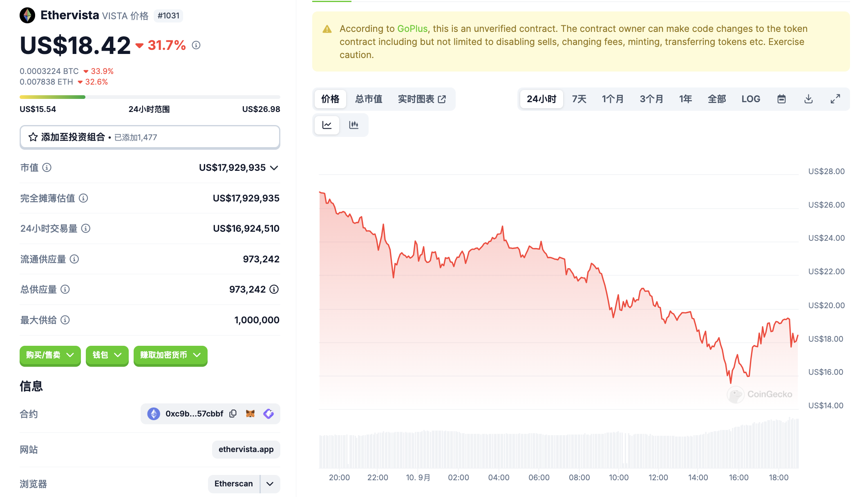The height and width of the screenshot is (497, 868).
Task: Open the calendar date range picker
Action: (781, 99)
